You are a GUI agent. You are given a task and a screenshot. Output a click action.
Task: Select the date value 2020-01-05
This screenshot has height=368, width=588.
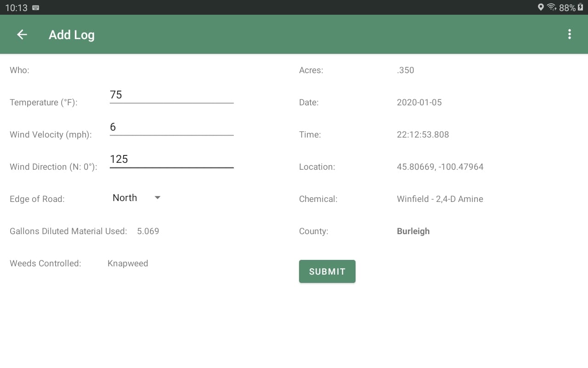419,102
